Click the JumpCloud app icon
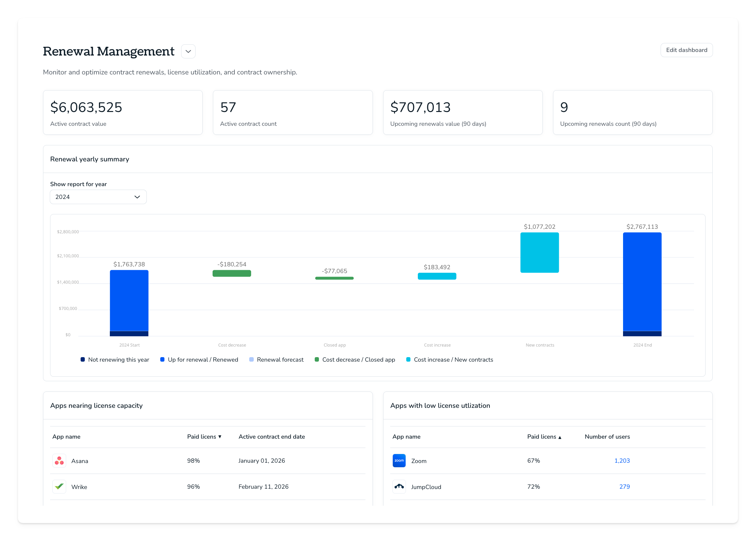The image size is (756, 541). coord(399,487)
